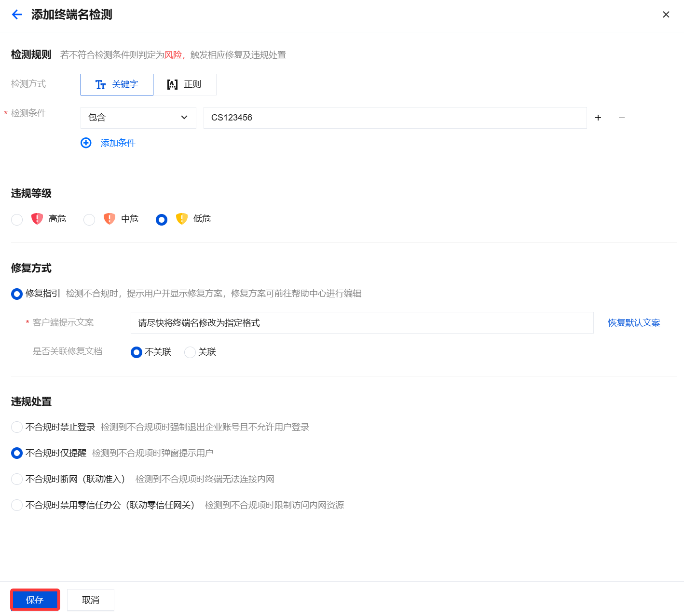Select the 中危 radio button
The image size is (684, 616).
pos(89,220)
